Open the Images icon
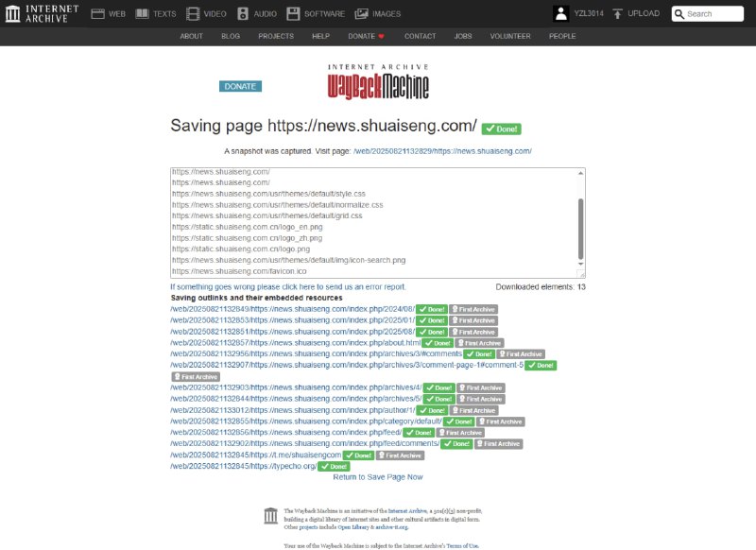This screenshot has width=756, height=550. click(x=361, y=14)
